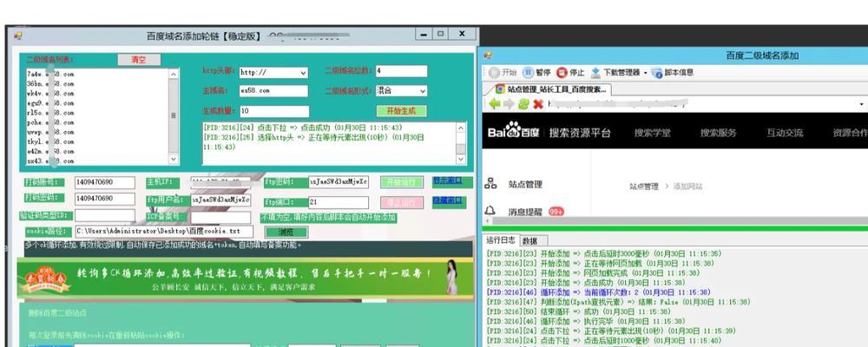Expand the 下载管理器 dropdown arrow
The width and height of the screenshot is (868, 347).
click(x=646, y=73)
